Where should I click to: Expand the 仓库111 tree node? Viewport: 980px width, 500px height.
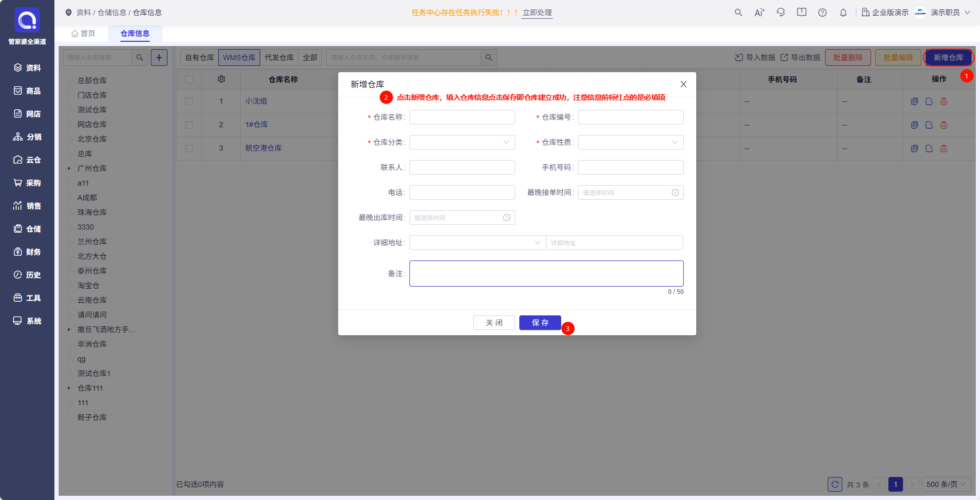tap(69, 388)
